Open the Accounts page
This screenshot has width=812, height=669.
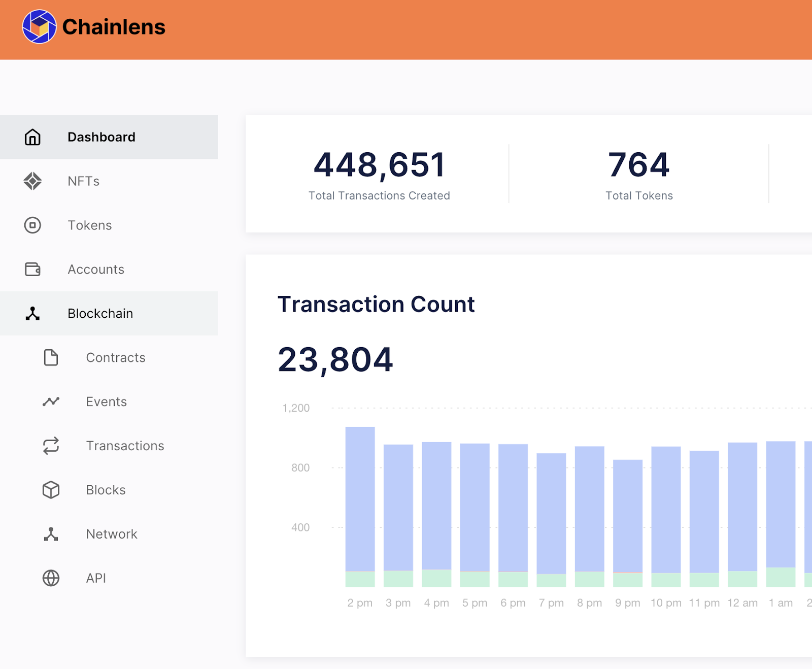(x=96, y=270)
